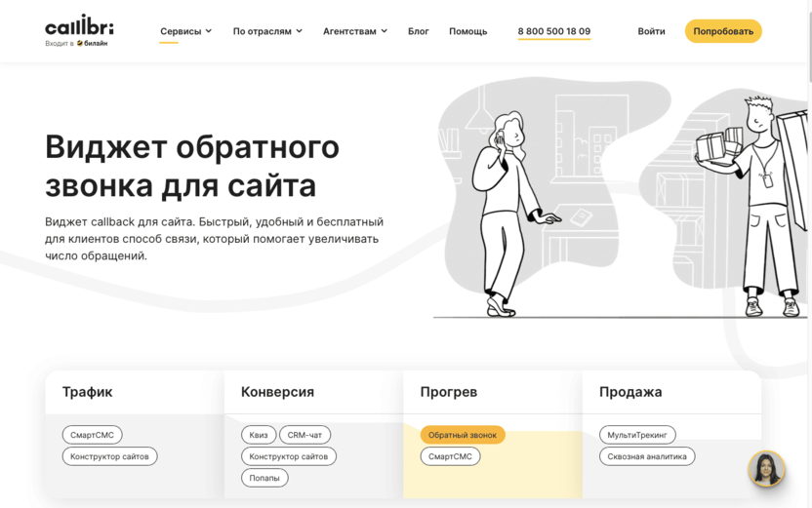812x508 pixels.
Task: Select the Квиз tag
Action: [x=259, y=435]
